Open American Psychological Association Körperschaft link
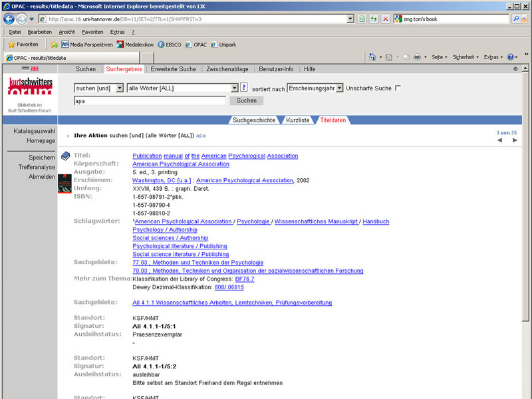The width and height of the screenshot is (532, 399). pos(181,164)
